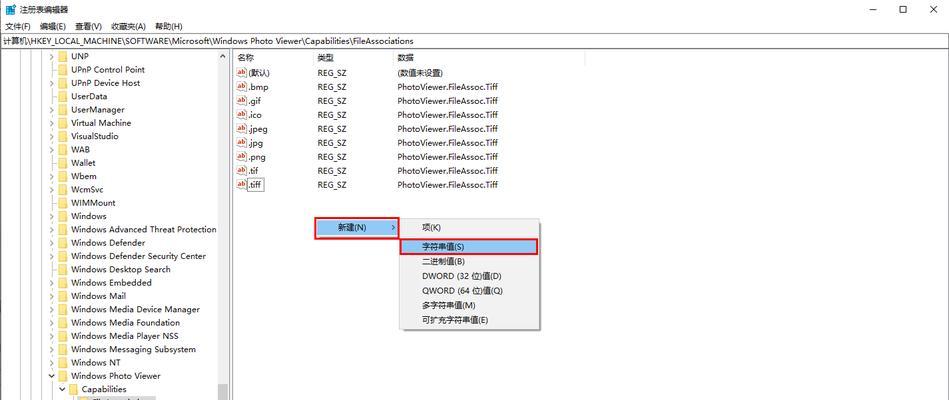Choose 二进制值(B) from the submenu
The height and width of the screenshot is (400, 949).
pyautogui.click(x=469, y=261)
